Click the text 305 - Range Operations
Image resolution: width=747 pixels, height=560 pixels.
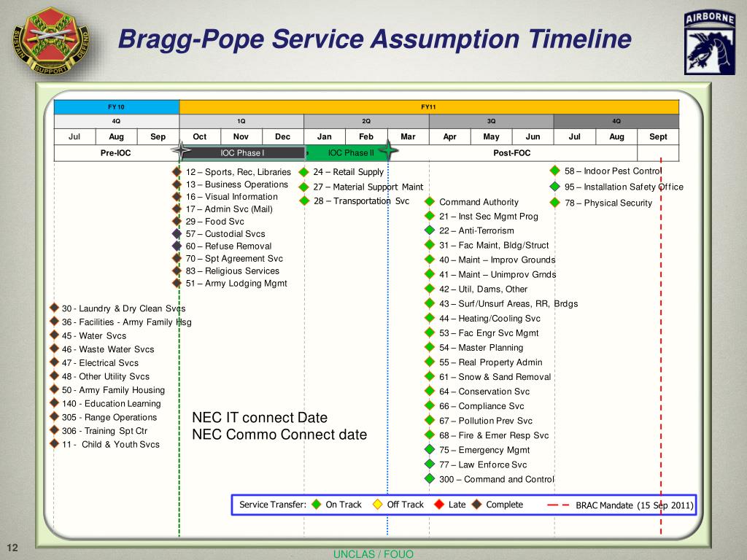coord(109,417)
